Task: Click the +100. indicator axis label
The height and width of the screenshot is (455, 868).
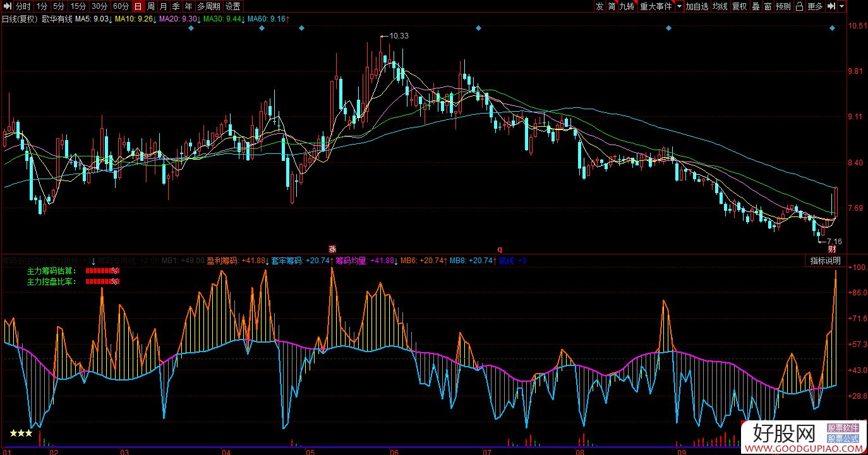Action: point(857,268)
